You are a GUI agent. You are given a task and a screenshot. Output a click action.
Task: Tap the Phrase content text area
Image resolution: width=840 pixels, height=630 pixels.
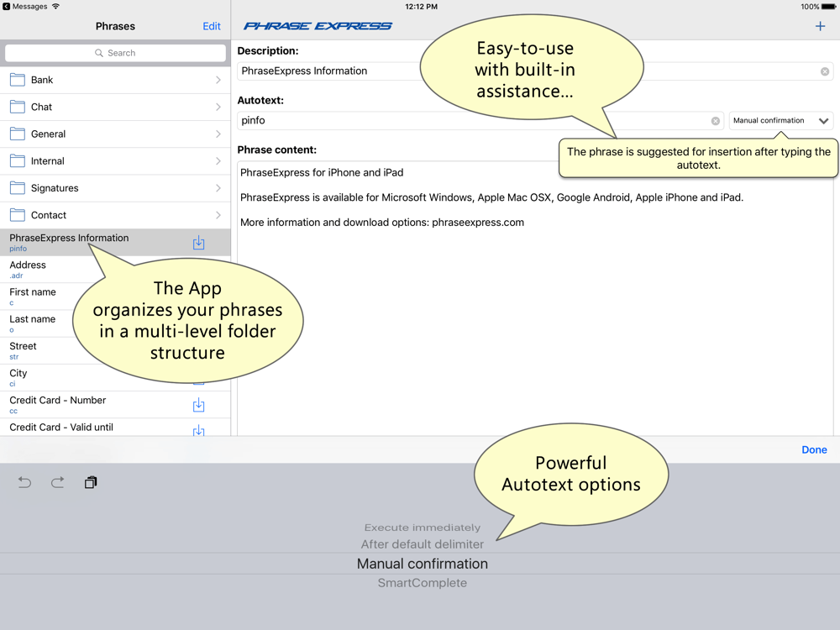click(x=534, y=298)
